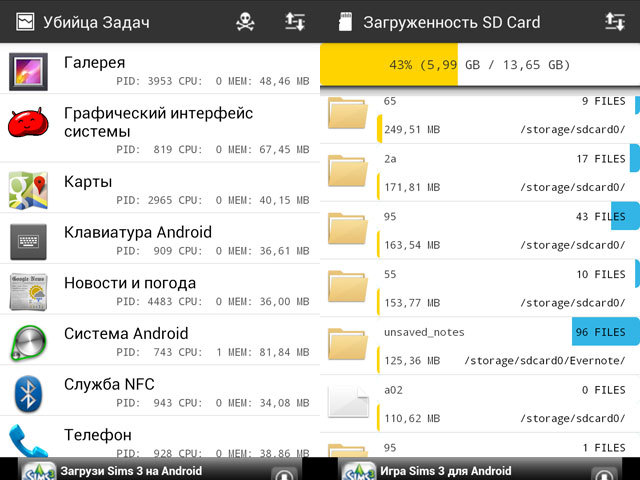The image size is (640, 480).
Task: Select the Карты maps icon
Action: 28,190
